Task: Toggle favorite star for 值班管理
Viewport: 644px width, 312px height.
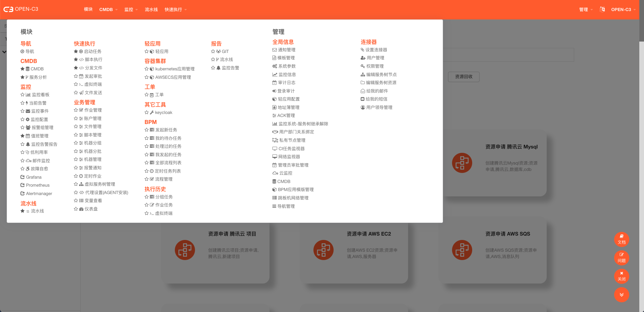Action: pos(22,136)
